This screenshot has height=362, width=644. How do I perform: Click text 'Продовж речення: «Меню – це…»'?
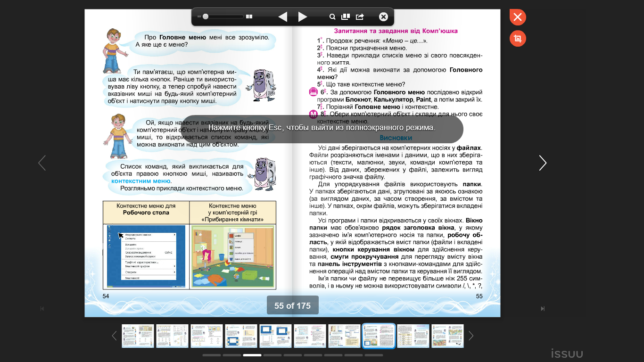tap(377, 41)
